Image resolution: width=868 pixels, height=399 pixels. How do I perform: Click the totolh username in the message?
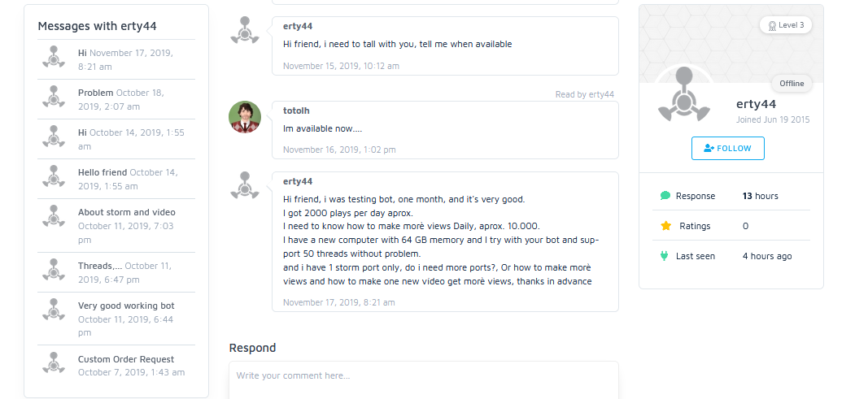pyautogui.click(x=296, y=111)
